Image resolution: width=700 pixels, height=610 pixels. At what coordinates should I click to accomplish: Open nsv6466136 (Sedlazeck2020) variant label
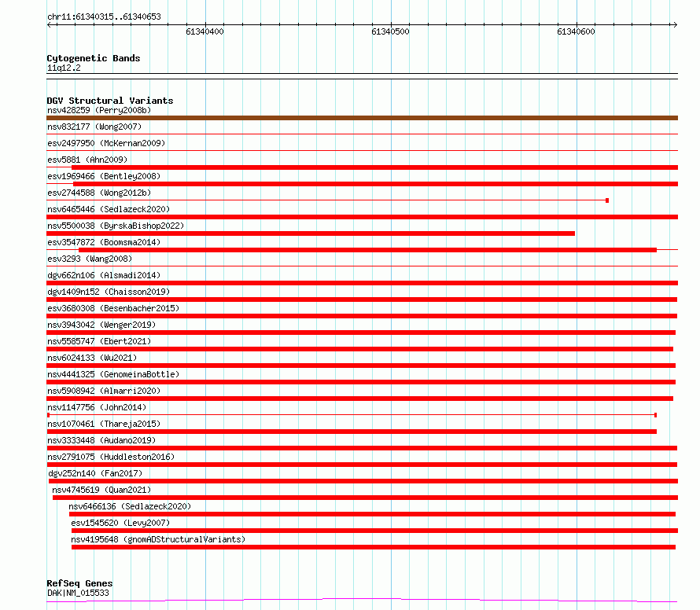pos(130,506)
